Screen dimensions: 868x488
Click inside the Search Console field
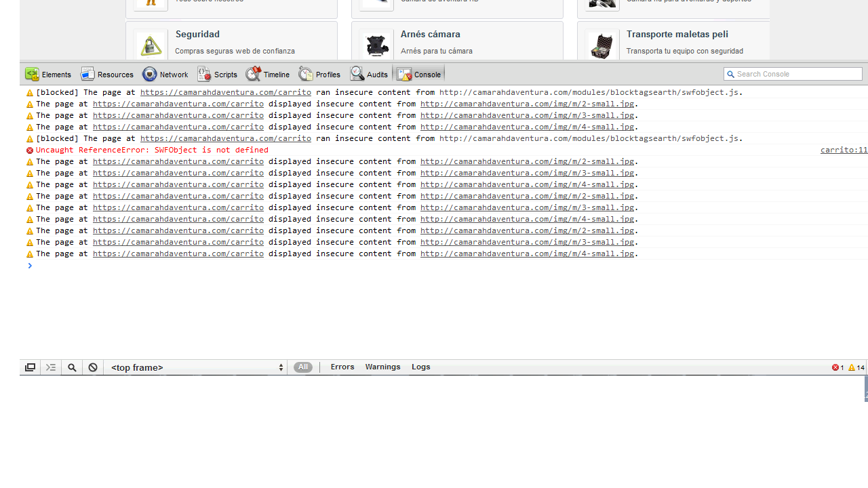(x=792, y=74)
